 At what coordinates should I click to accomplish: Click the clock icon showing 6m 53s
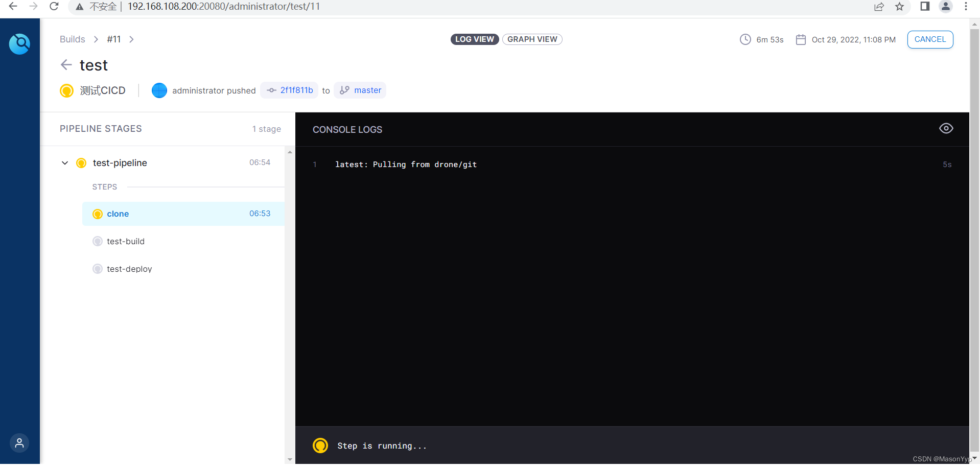(x=745, y=39)
